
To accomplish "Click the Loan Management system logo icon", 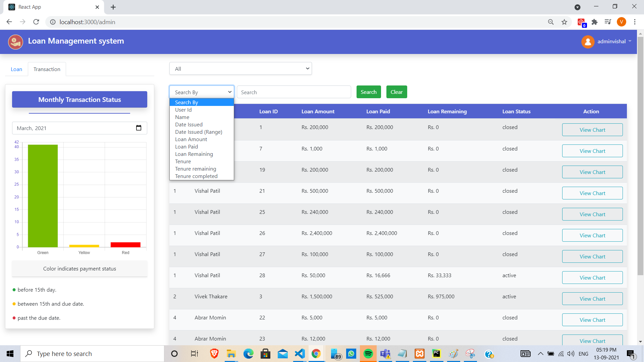I will (15, 42).
